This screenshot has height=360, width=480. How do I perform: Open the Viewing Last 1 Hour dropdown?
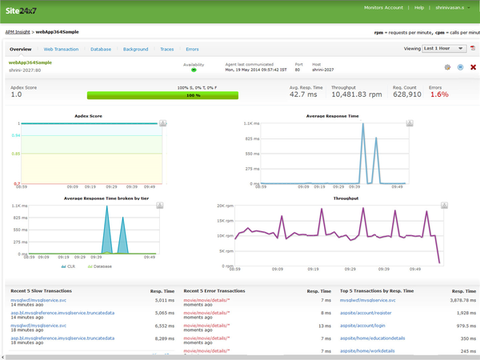point(444,49)
